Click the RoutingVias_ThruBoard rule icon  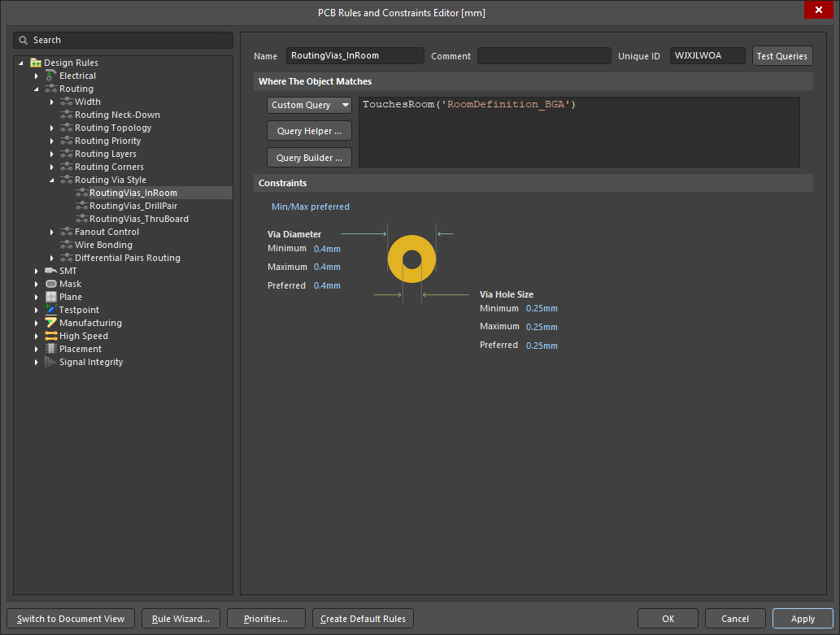coord(81,219)
